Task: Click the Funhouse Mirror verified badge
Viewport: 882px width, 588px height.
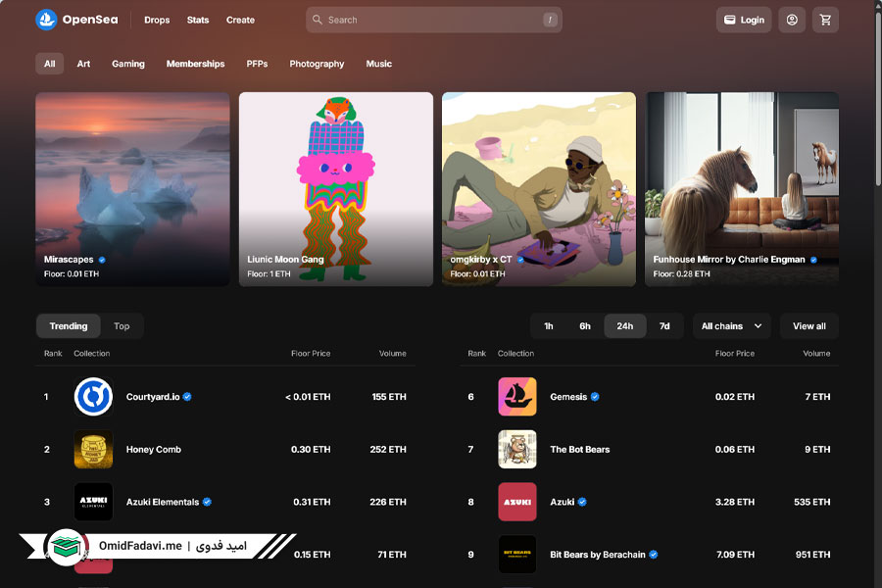Action: (x=813, y=260)
